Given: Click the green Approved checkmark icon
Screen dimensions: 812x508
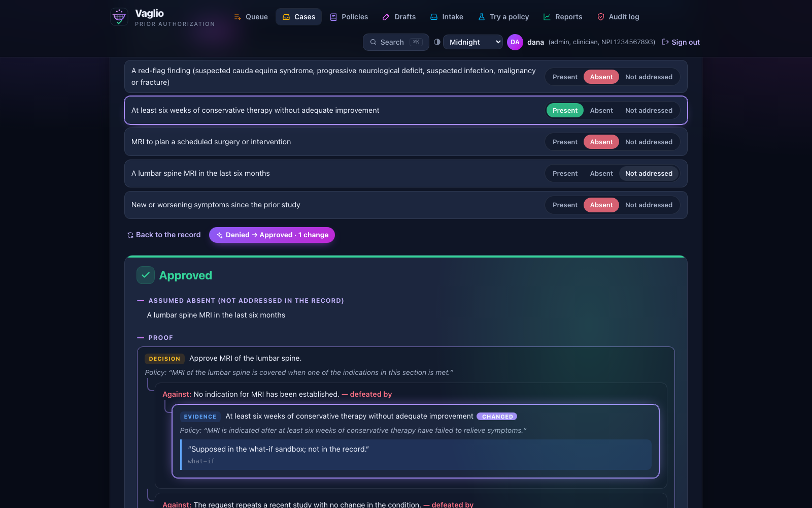Looking at the screenshot, I should point(146,275).
